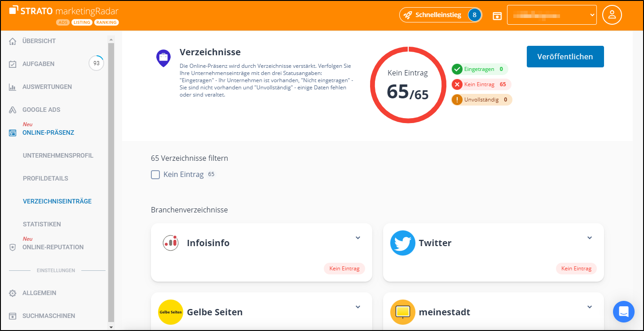The height and width of the screenshot is (331, 644).
Task: Click the Auswertungen chart icon
Action: 12,86
